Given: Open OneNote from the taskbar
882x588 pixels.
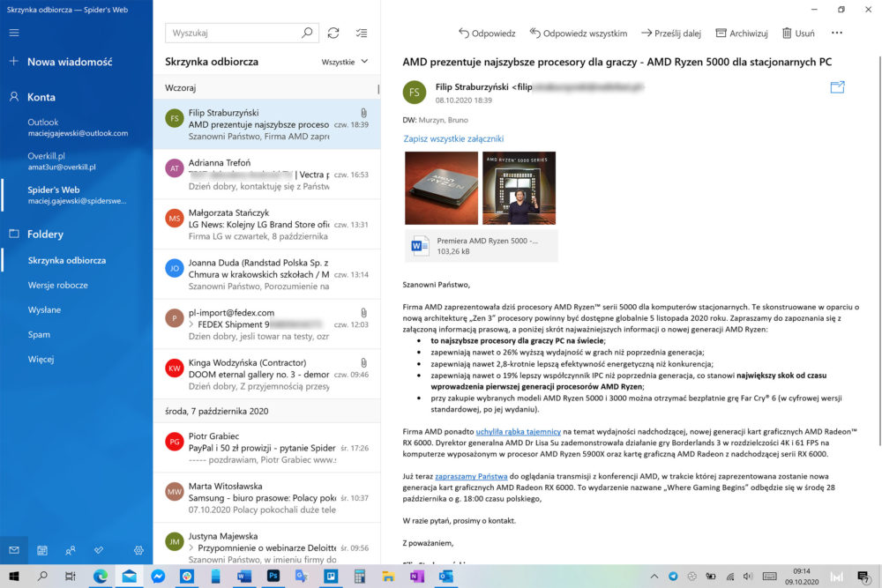Looking at the screenshot, I should tap(417, 577).
